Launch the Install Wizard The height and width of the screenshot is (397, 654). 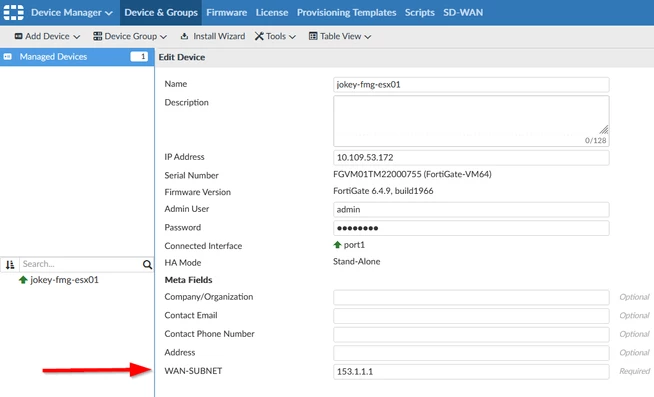coord(213,36)
